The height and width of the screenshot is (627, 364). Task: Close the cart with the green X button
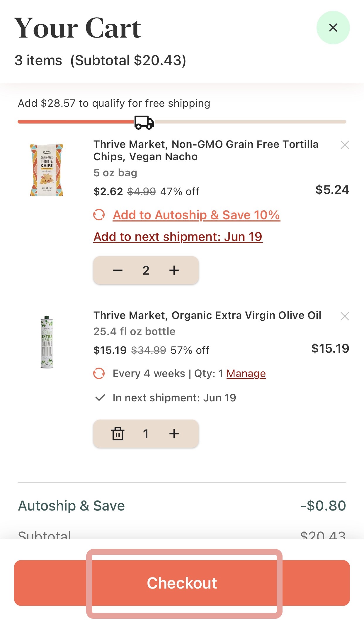(333, 28)
